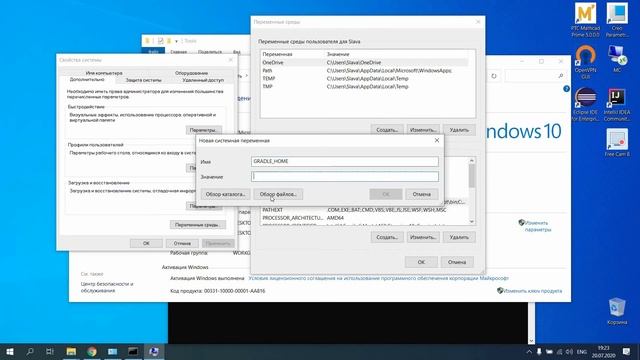Select the TMP user variable row
Viewport: 640px width, 360px height.
click(364, 87)
